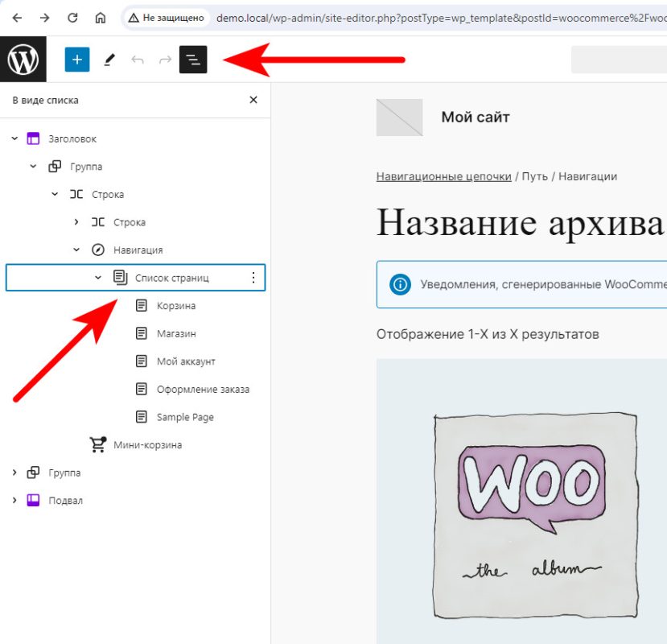This screenshot has height=644, width=667.
Task: Collapse the first Группа under Заголовок
Action: (33, 166)
